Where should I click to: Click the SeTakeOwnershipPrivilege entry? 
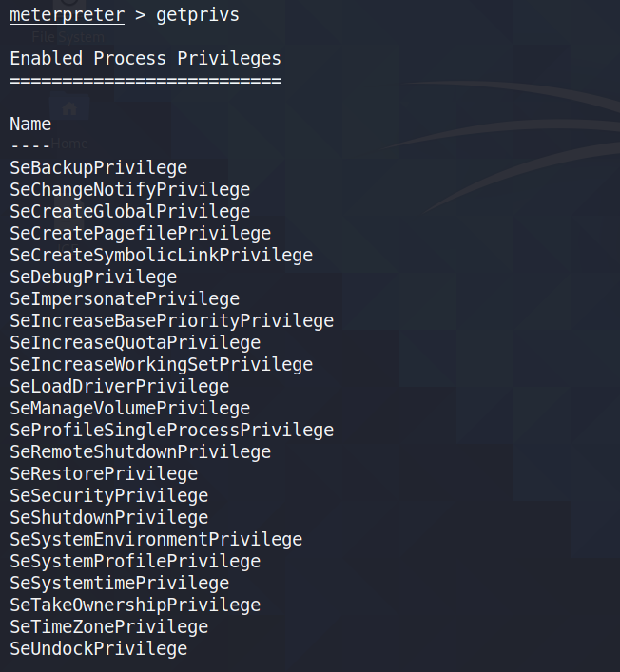(135, 605)
